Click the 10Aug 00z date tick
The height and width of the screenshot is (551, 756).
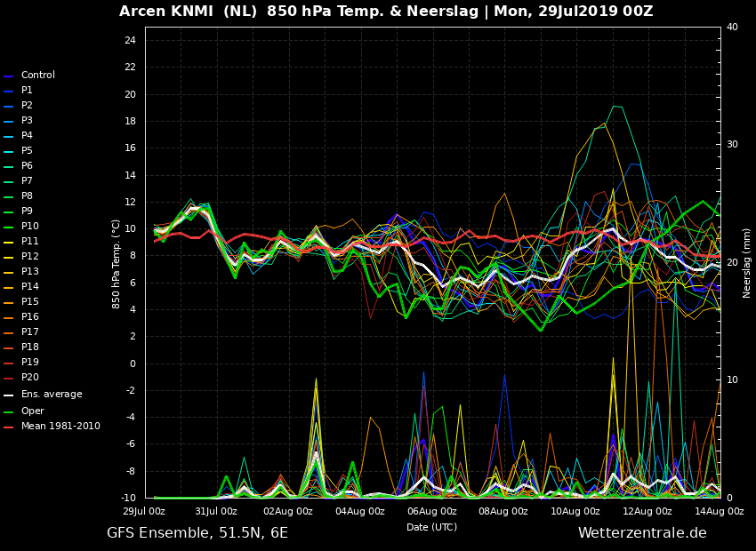pos(575,511)
